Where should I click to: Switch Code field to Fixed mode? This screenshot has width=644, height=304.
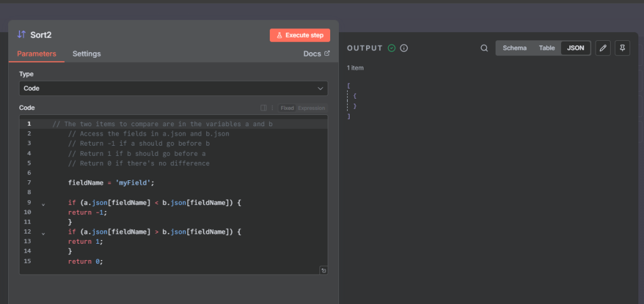(287, 108)
